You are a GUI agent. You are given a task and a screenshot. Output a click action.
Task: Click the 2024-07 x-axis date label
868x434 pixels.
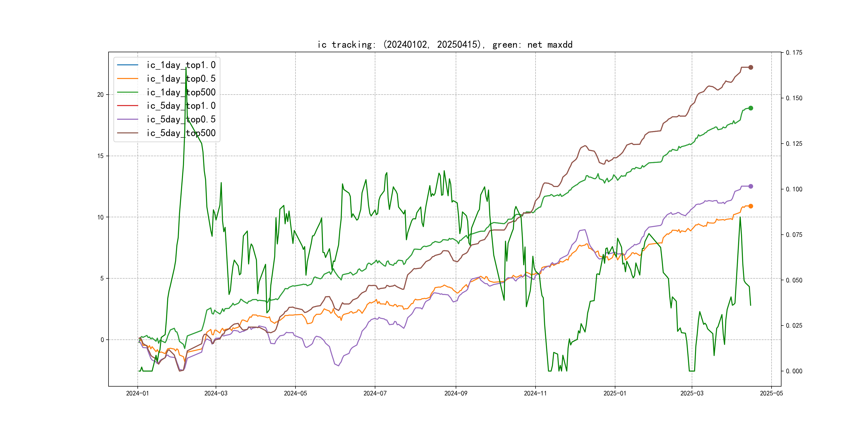375,393
